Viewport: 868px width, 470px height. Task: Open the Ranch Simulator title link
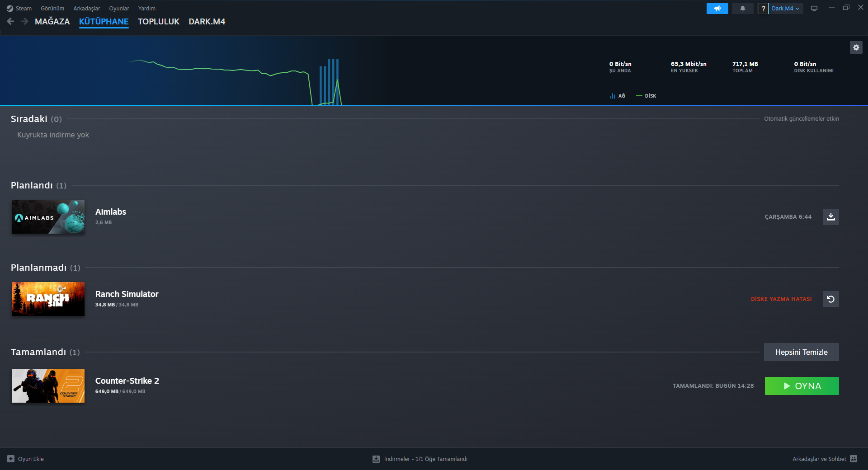coord(127,294)
